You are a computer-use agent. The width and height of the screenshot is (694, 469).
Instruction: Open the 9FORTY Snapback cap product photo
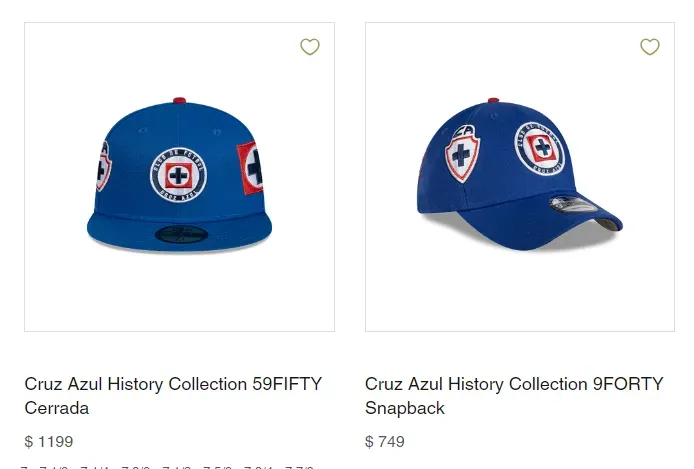pyautogui.click(x=519, y=177)
